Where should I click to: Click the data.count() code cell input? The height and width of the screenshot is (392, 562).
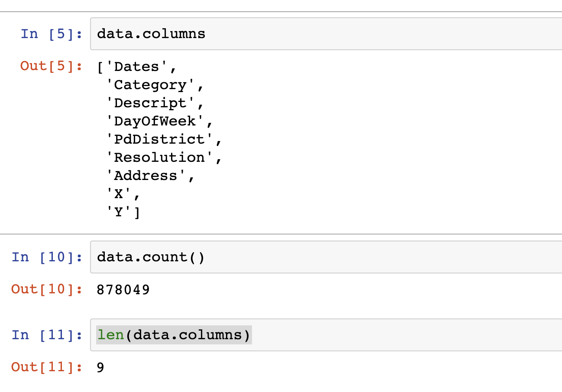click(x=326, y=257)
